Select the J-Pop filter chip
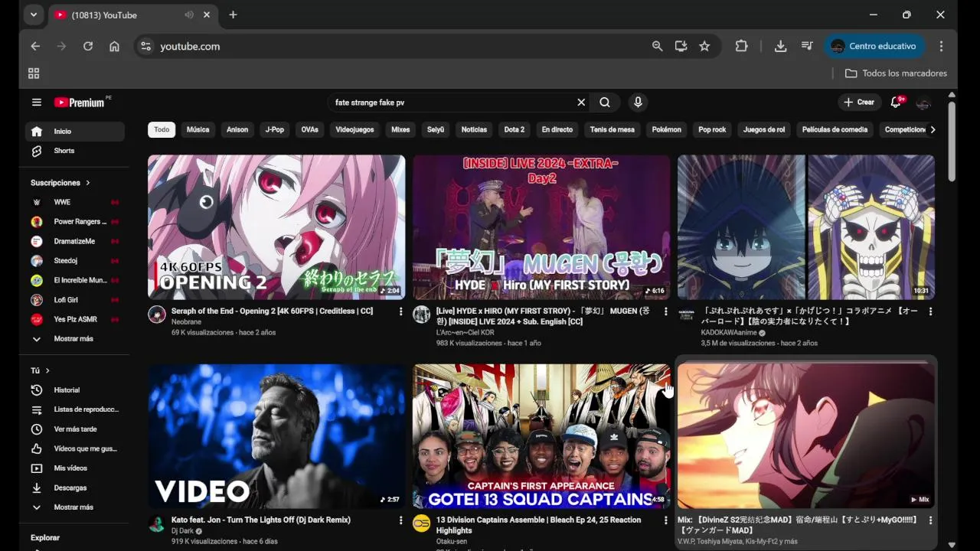The width and height of the screenshot is (980, 551). pos(275,130)
